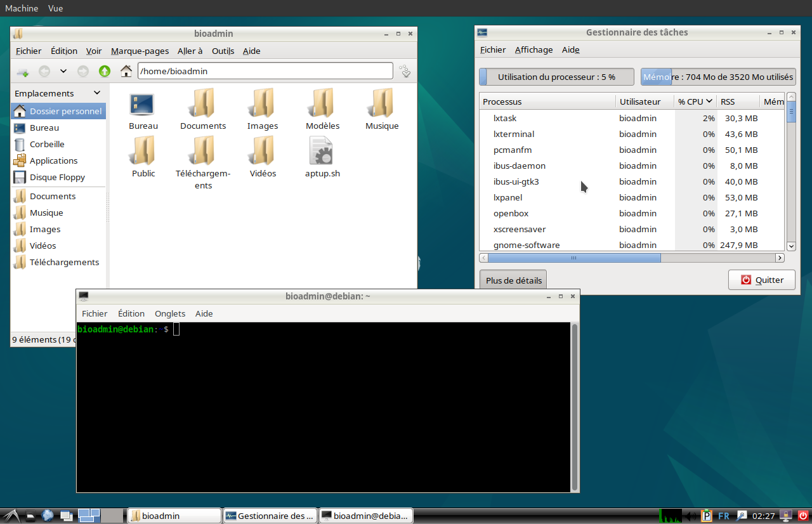The width and height of the screenshot is (812, 524).
Task: Switch to the second virtual desktop
Action: [111, 516]
